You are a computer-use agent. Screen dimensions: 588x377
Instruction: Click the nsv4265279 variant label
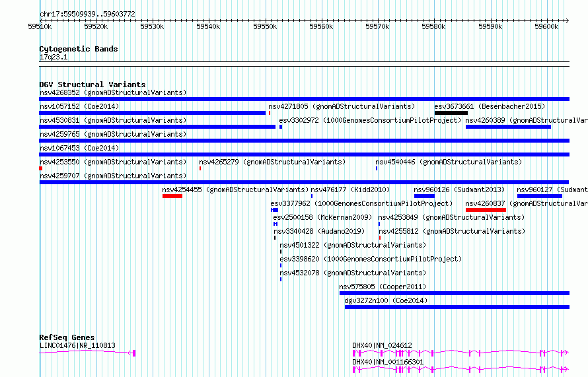coord(272,162)
